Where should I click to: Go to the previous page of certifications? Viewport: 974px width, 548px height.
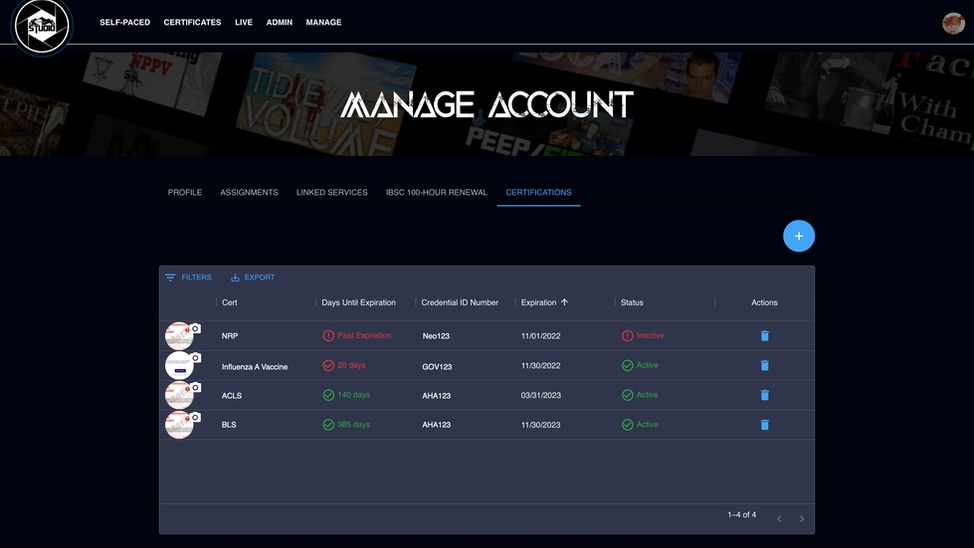(x=779, y=519)
